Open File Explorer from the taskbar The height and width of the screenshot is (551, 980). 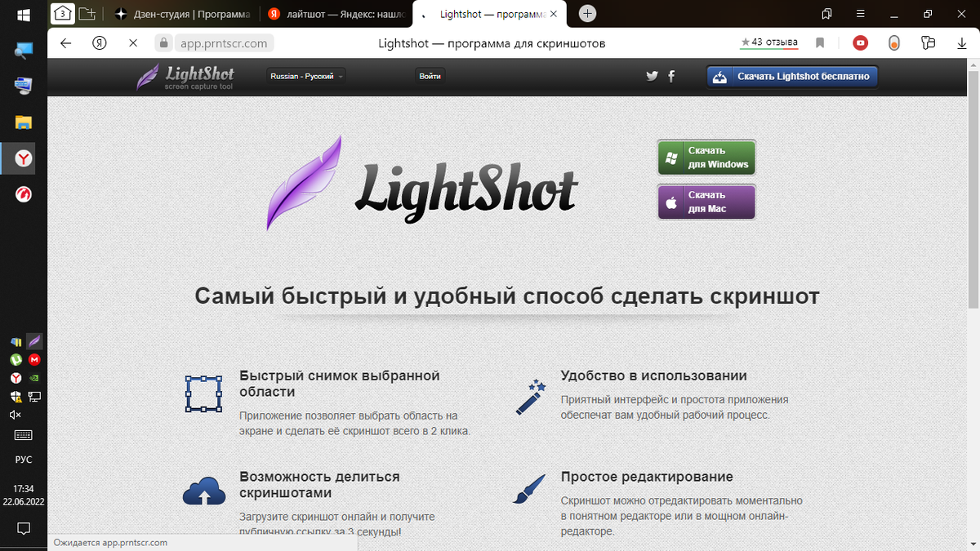tap(24, 122)
